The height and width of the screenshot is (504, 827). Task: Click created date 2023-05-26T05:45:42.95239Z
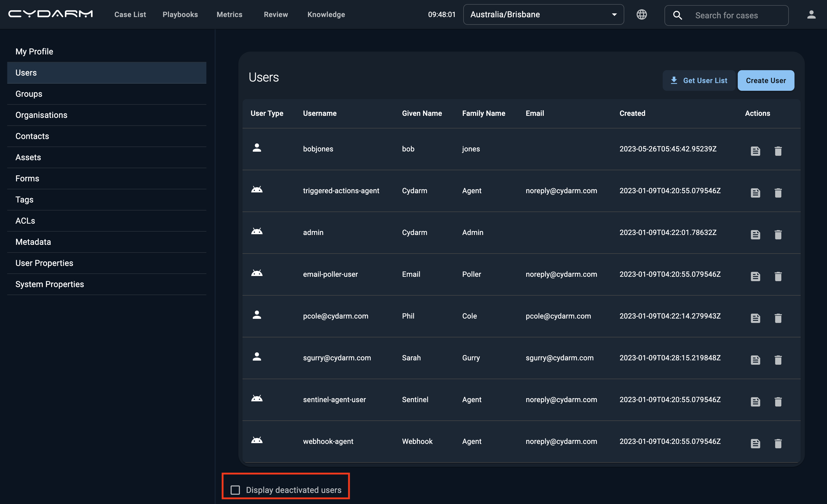coord(668,149)
